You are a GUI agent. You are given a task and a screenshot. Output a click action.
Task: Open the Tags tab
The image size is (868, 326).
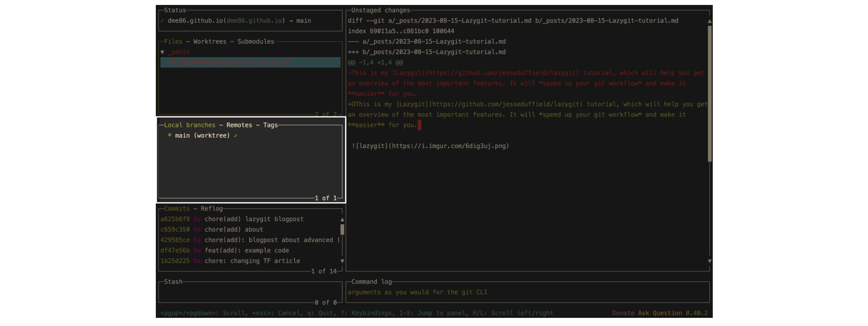(x=270, y=125)
